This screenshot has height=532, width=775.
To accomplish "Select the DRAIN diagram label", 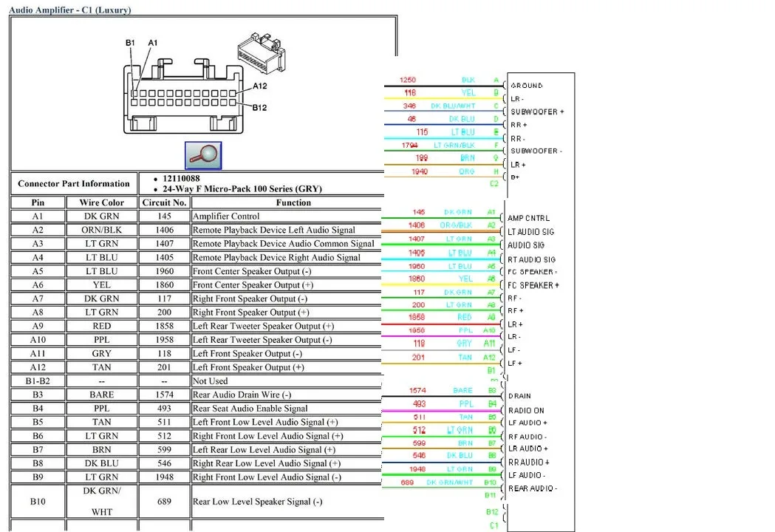I will tap(519, 396).
